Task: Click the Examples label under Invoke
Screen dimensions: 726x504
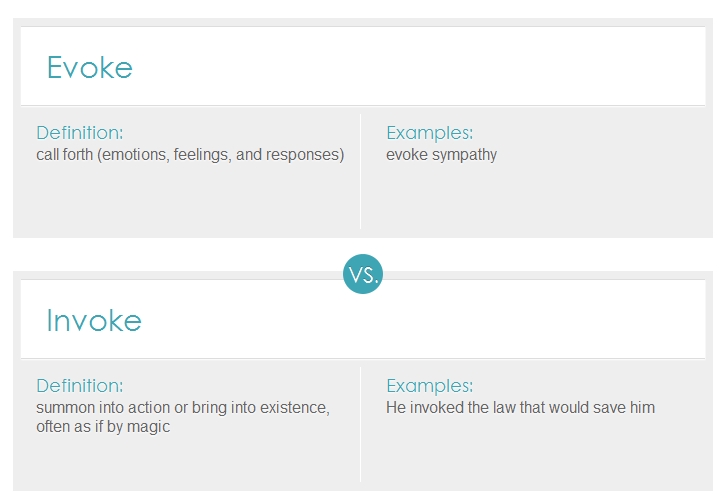Action: click(429, 386)
